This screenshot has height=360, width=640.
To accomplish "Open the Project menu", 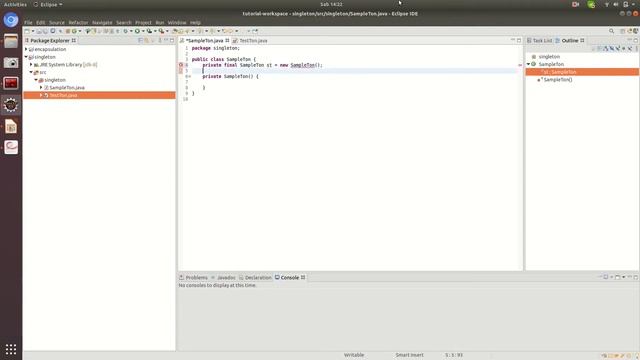I will tap(143, 22).
